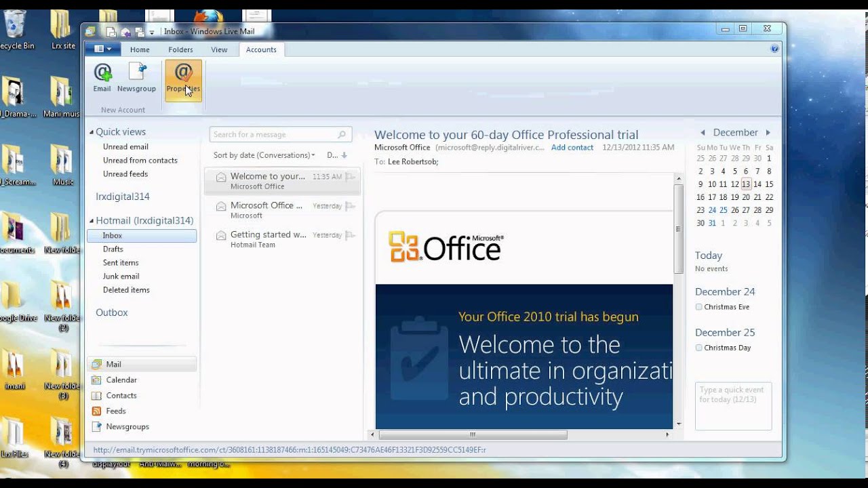This screenshot has height=488, width=868.
Task: Open account Properties in the ribbon
Action: point(183,80)
